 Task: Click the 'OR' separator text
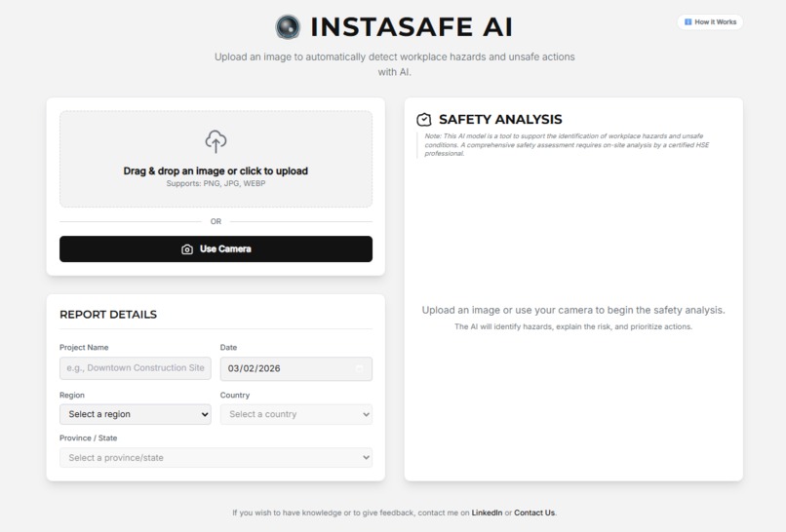click(216, 221)
